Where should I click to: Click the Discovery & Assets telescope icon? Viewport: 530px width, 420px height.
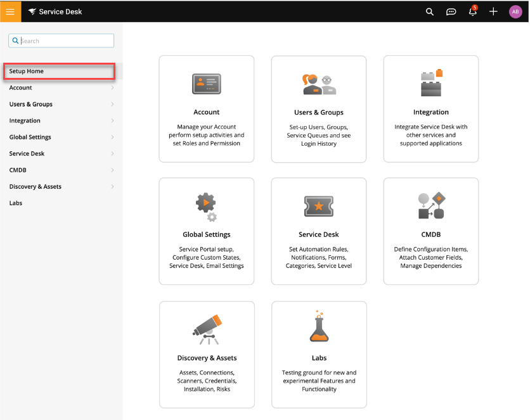[x=207, y=329]
